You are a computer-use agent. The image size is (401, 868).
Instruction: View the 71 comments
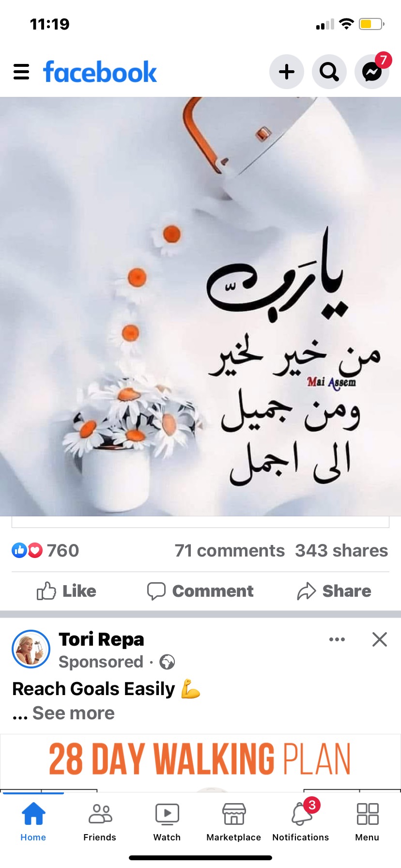pos(230,551)
